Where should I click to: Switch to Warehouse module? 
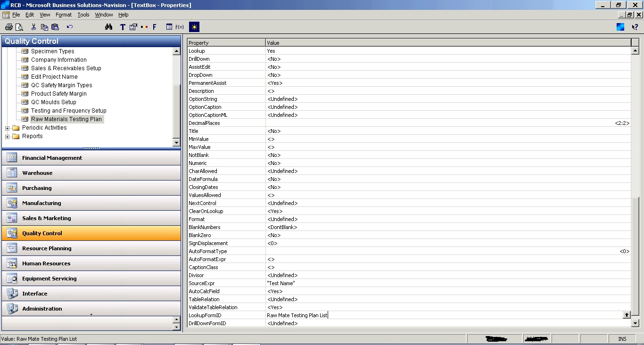[x=91, y=173]
